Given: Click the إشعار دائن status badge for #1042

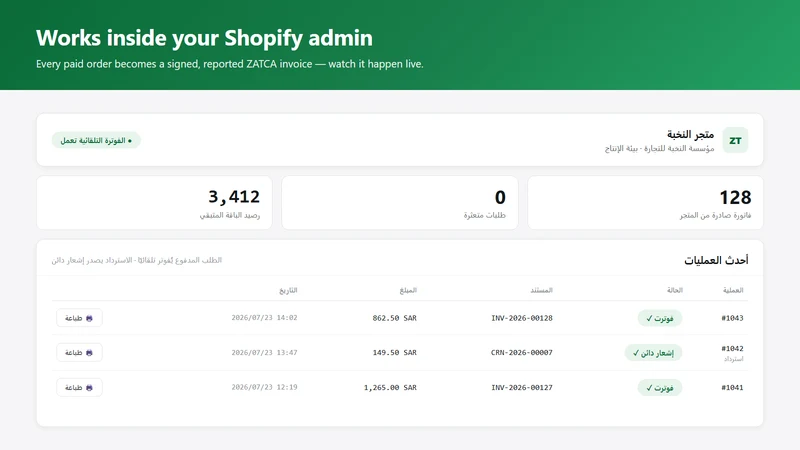Looking at the screenshot, I should click(653, 353).
